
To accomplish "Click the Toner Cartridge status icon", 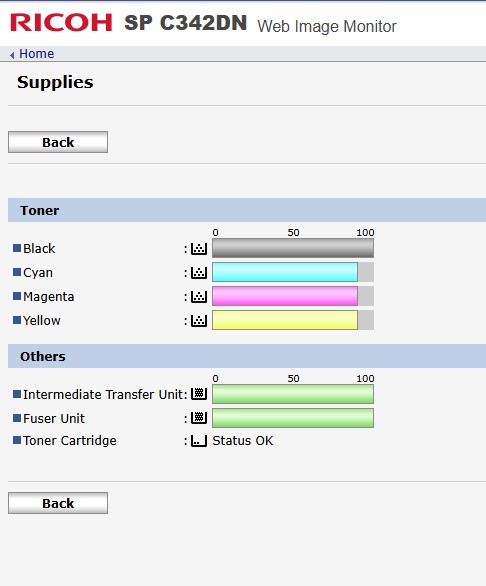I will pos(199,441).
